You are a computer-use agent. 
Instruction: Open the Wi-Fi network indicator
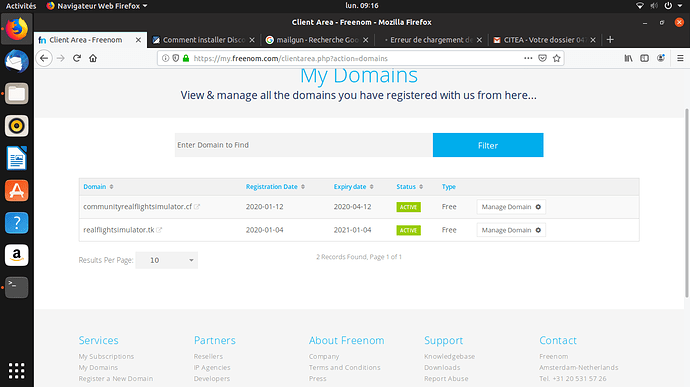pos(640,6)
